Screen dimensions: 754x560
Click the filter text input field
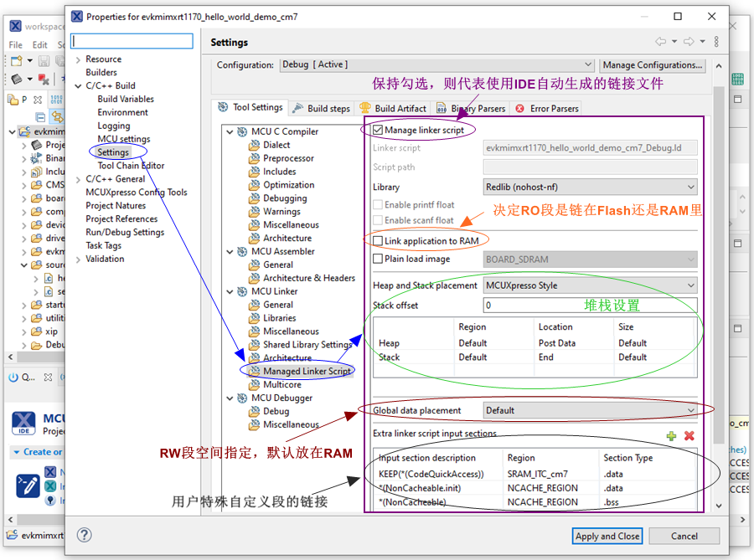(x=132, y=41)
